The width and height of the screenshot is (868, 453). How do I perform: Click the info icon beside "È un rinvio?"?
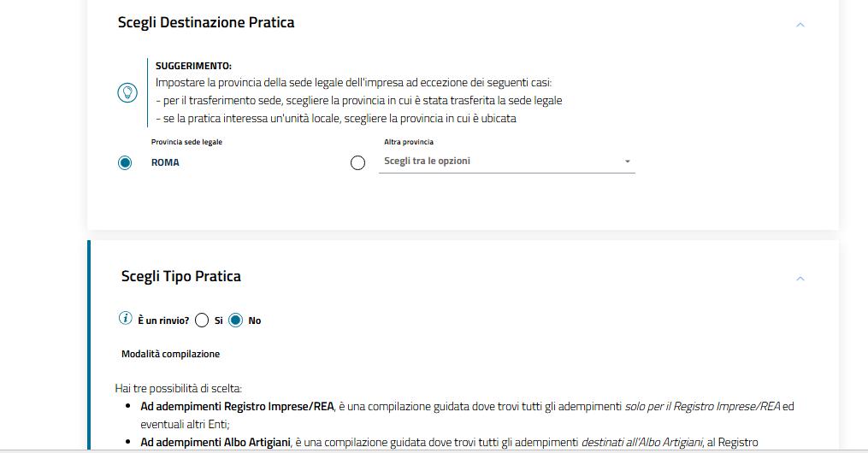[x=126, y=319]
